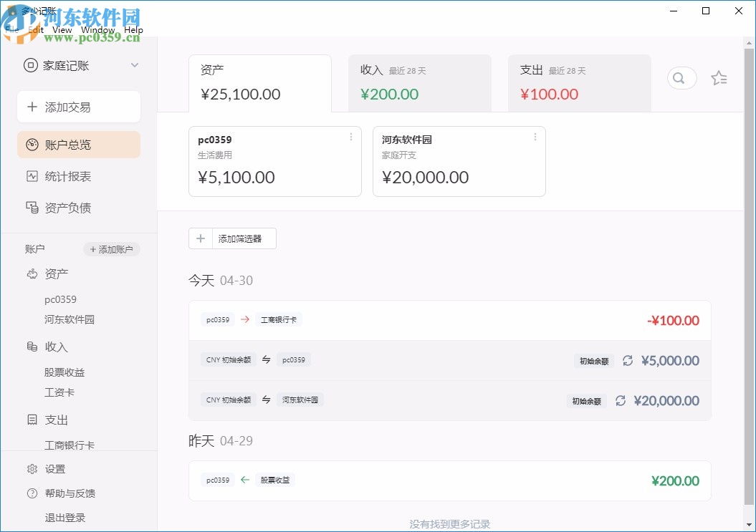Open the pc0359 card three-dot menu
The width and height of the screenshot is (756, 532).
click(351, 137)
